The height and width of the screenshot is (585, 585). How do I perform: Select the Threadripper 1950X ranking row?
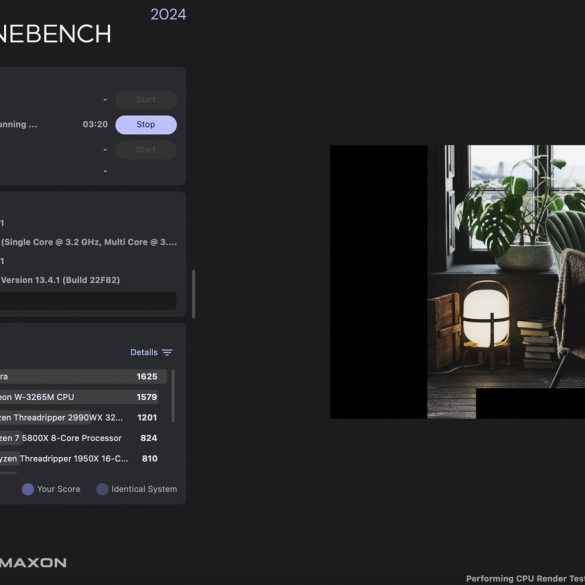[x=79, y=459]
